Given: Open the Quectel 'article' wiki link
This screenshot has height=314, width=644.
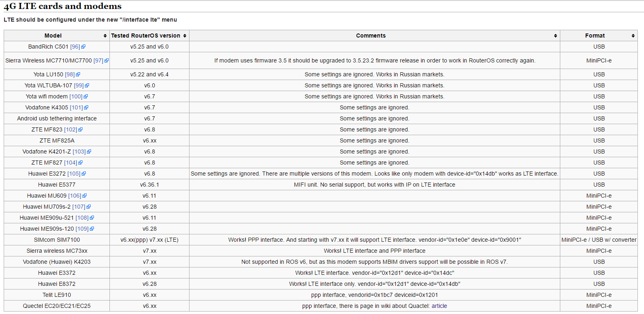Looking at the screenshot, I should coord(439,306).
